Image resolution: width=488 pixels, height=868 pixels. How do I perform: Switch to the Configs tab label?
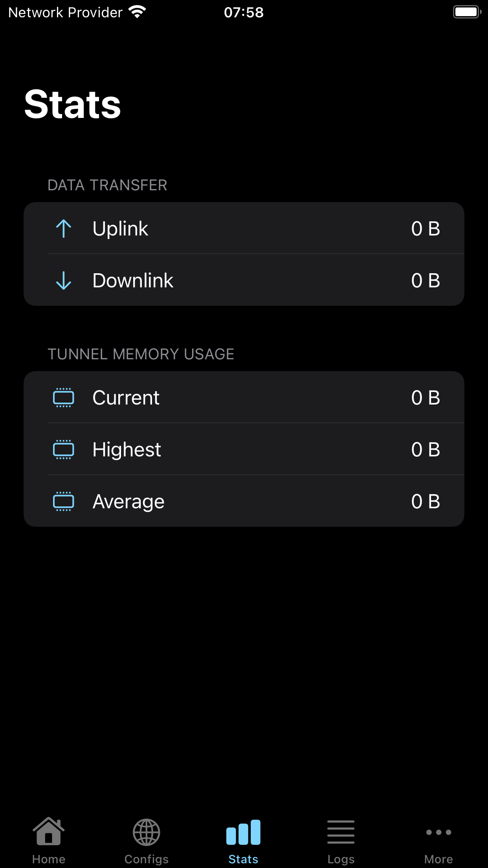coord(146,859)
